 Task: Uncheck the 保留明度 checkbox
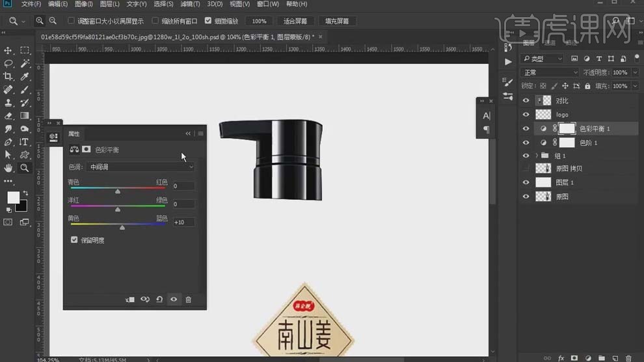[x=74, y=240]
